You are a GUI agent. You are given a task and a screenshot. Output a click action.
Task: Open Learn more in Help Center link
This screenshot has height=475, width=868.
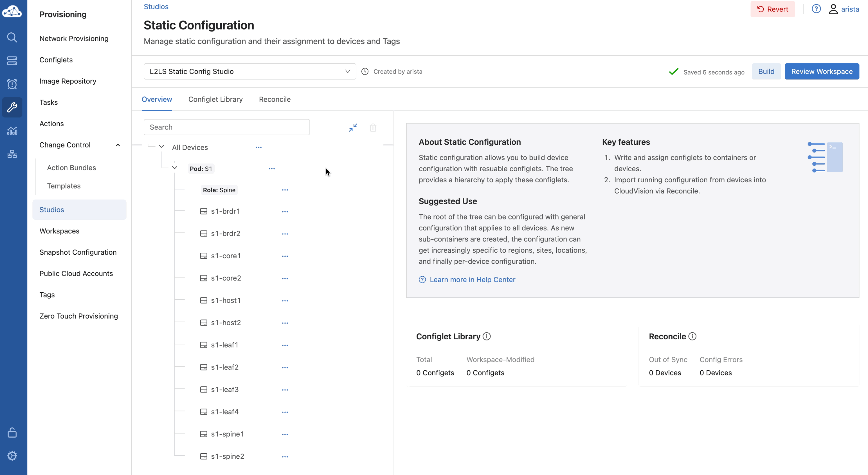[472, 279]
